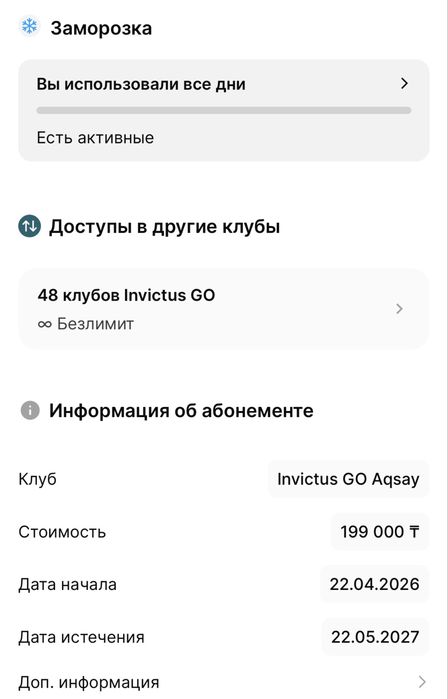Tap the Invictus GO Aqsay club chip
Image resolution: width=448 pixels, height=699 pixels.
pos(348,479)
